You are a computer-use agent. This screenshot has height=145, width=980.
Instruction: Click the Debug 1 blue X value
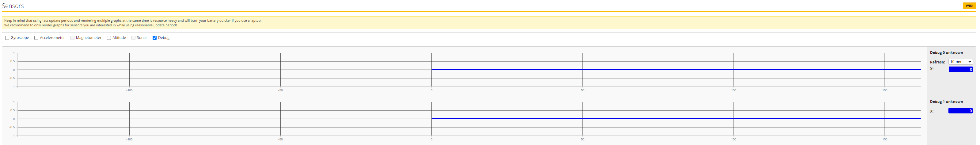[x=960, y=111]
